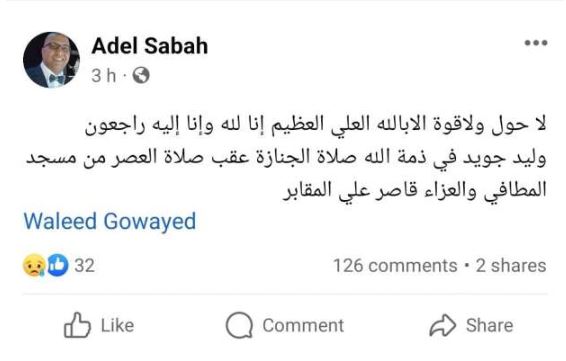The width and height of the screenshot is (566, 361).
Task: Click the first line of Arabic post text
Action: tap(315, 125)
